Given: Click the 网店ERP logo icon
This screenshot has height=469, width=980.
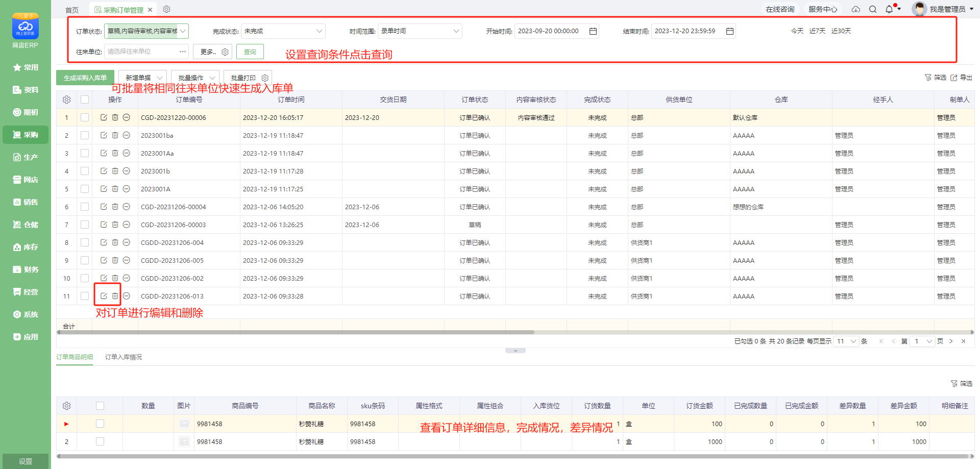Looking at the screenshot, I should (26, 27).
